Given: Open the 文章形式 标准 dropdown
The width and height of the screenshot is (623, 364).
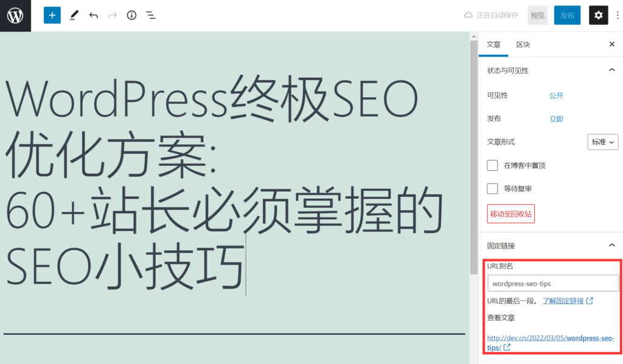Looking at the screenshot, I should (603, 142).
